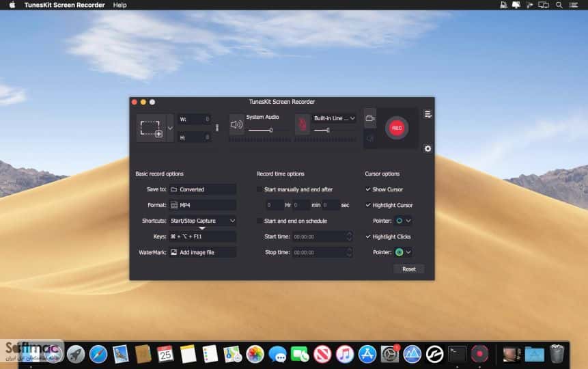This screenshot has height=369, width=588.
Task: Select the capture area selection tool
Action: 151,128
